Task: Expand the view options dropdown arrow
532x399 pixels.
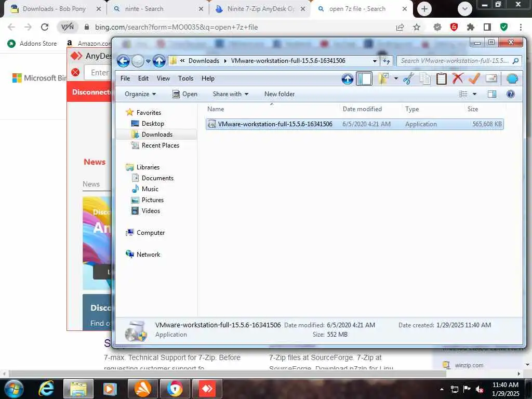Action: [474, 94]
